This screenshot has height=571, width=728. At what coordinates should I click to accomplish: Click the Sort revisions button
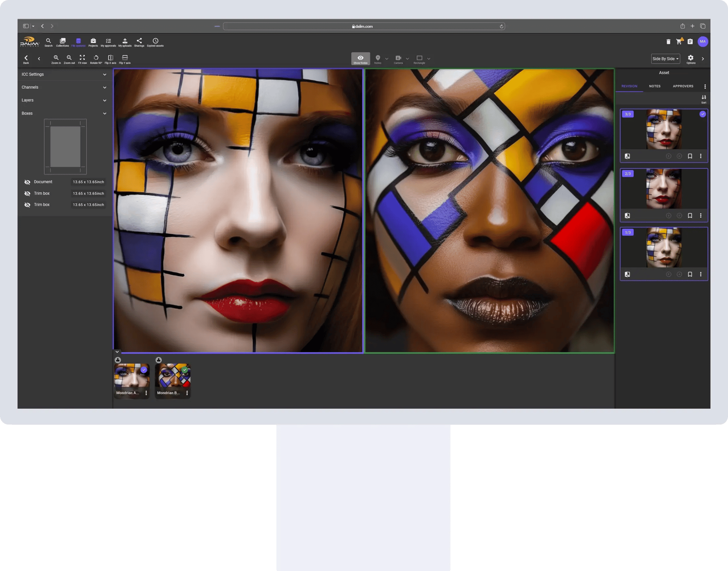(704, 98)
